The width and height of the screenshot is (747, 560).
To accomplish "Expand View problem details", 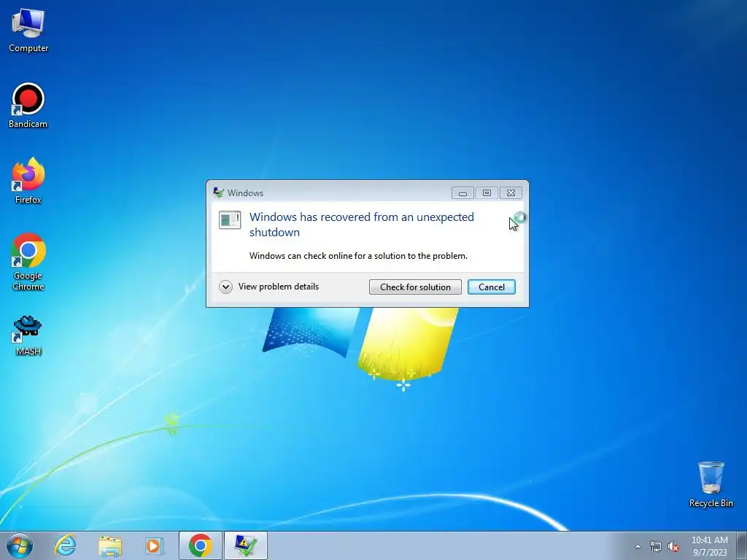I will 269,287.
